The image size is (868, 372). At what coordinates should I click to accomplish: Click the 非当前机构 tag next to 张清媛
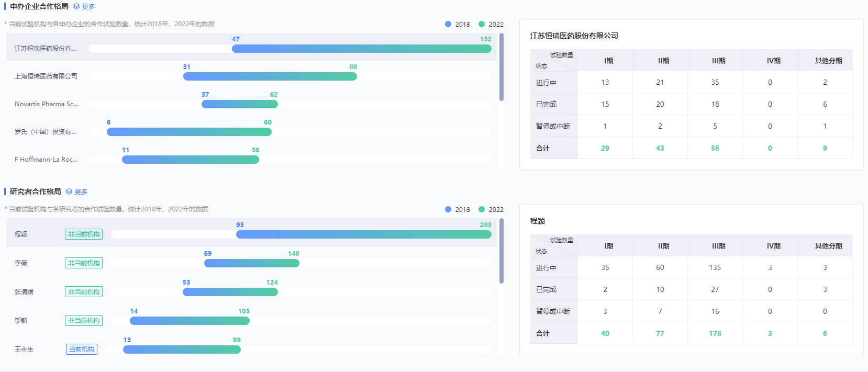click(84, 292)
